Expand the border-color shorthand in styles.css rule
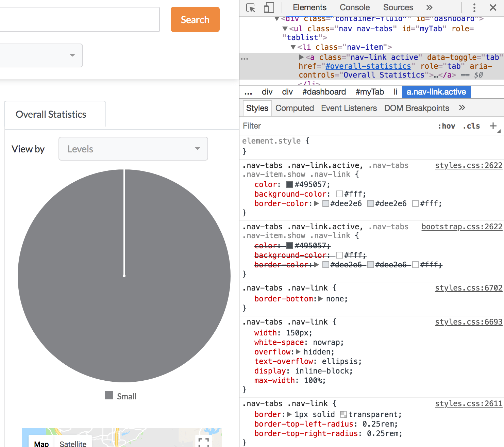The height and width of the screenshot is (447, 504). 317,203
